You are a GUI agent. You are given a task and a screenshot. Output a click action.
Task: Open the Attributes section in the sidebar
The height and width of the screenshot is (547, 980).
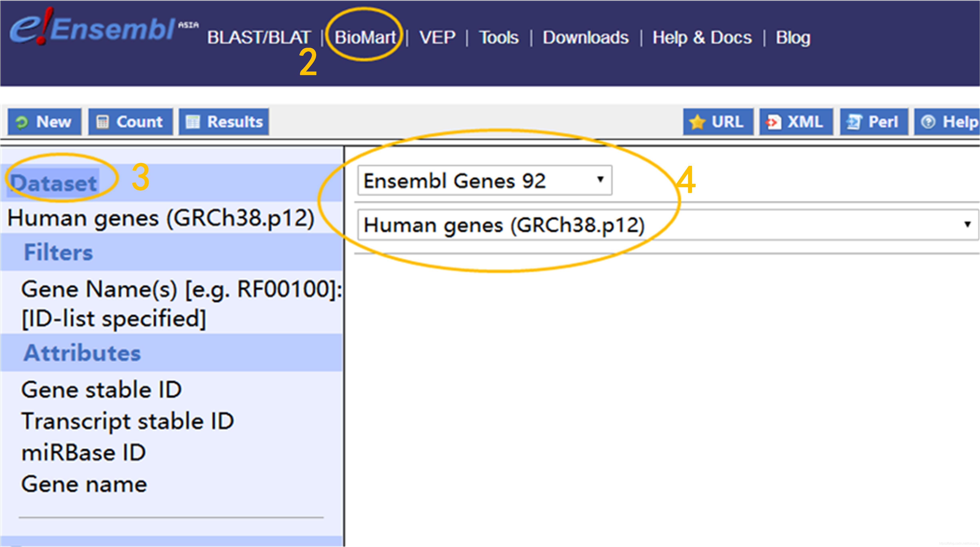(82, 353)
